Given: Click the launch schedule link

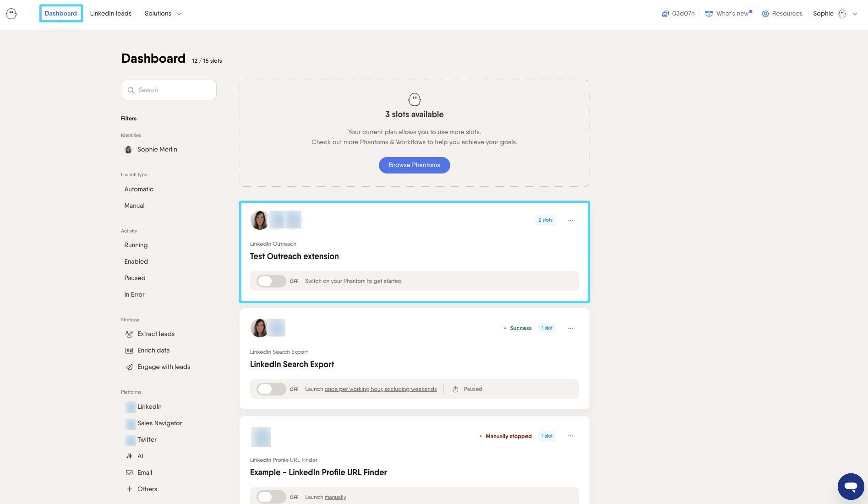Looking at the screenshot, I should [x=381, y=389].
